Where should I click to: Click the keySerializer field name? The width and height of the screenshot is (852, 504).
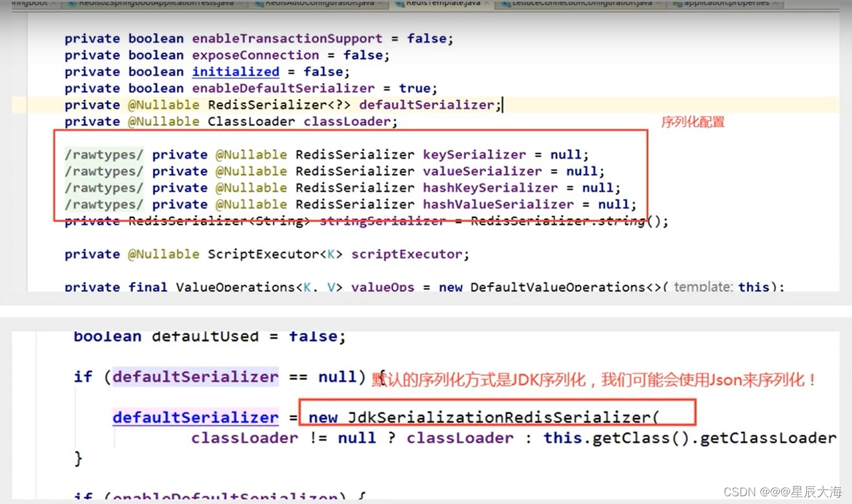(474, 155)
